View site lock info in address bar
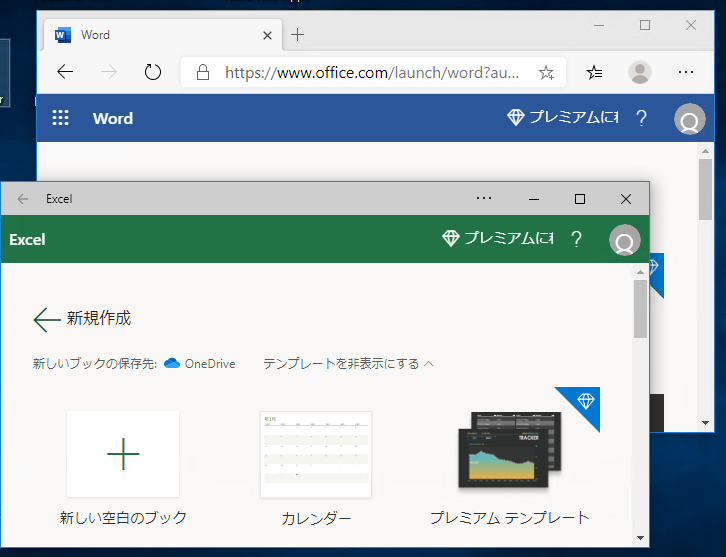The image size is (726, 557). pos(203,72)
